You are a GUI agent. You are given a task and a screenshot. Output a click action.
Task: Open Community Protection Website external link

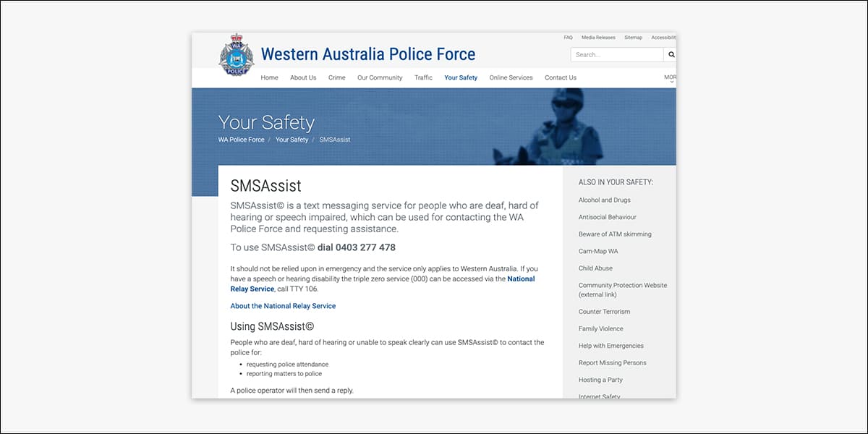click(x=623, y=290)
